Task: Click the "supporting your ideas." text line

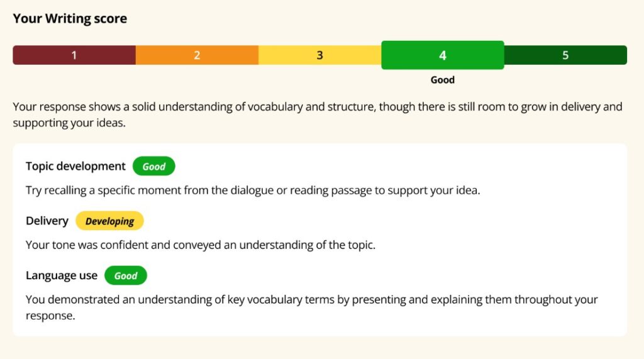Action: click(69, 123)
